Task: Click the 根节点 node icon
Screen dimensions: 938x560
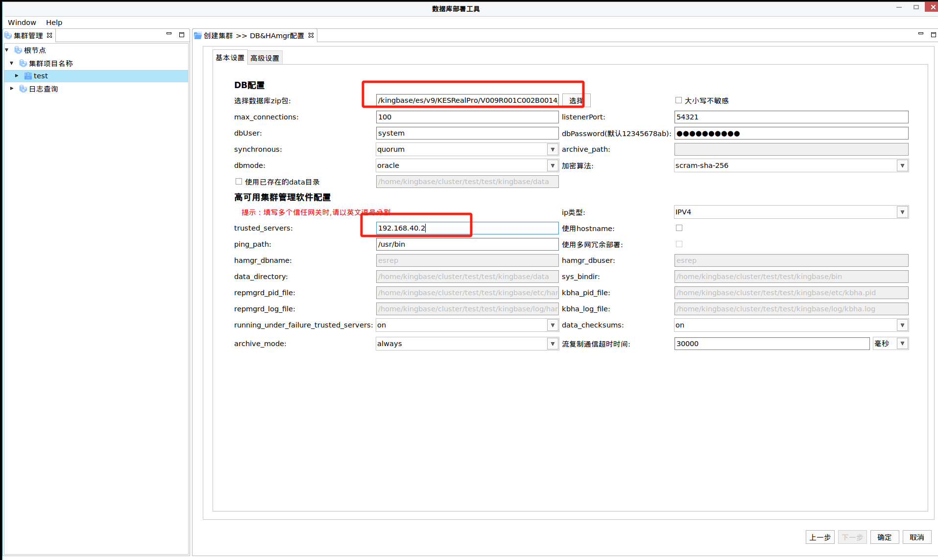Action: 18,50
